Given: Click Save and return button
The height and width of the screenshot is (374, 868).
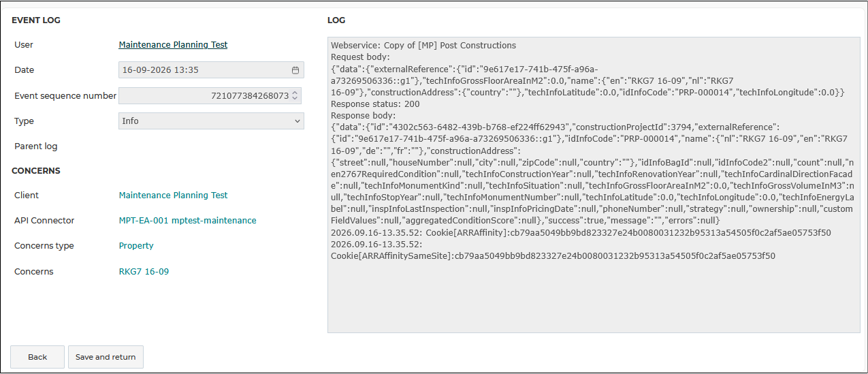Looking at the screenshot, I should point(106,357).
